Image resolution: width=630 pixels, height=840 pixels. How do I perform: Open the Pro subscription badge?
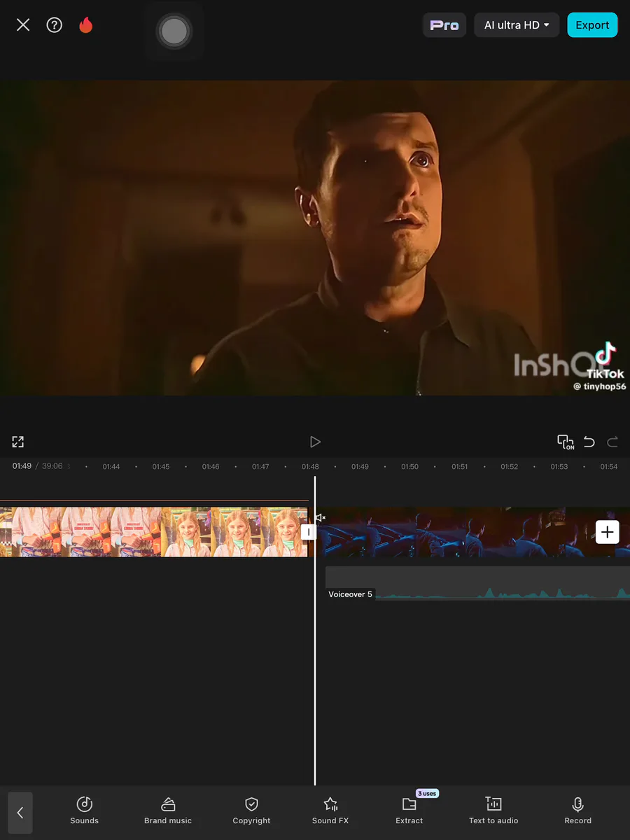pos(444,25)
